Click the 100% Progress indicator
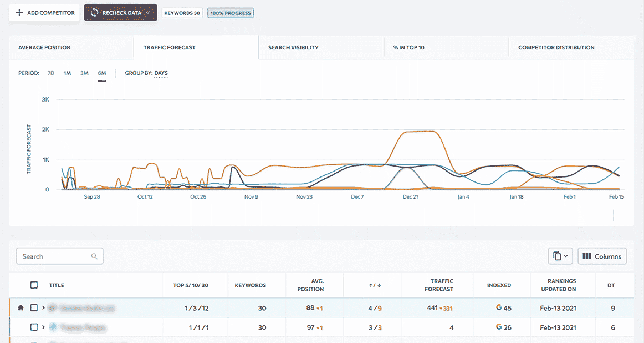 (x=230, y=13)
